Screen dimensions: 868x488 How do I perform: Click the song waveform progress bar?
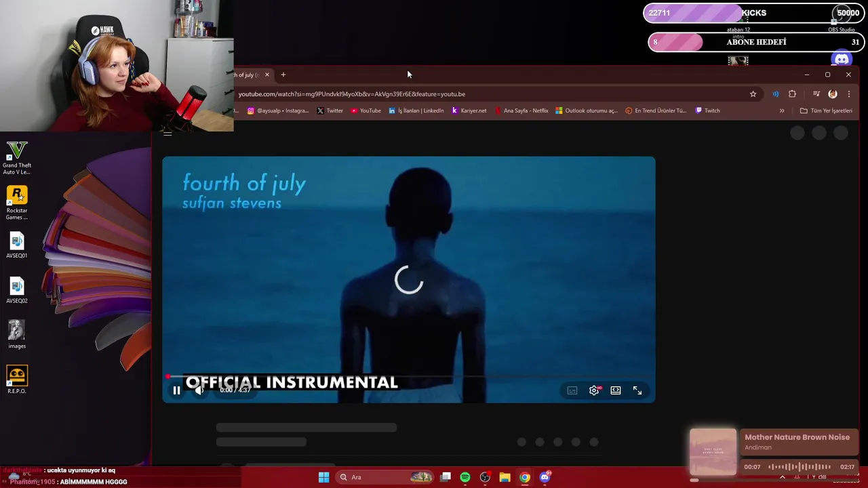(799, 467)
